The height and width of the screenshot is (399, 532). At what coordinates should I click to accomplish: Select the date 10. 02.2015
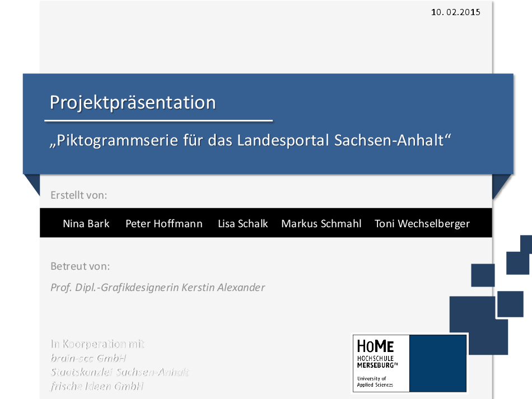[455, 12]
